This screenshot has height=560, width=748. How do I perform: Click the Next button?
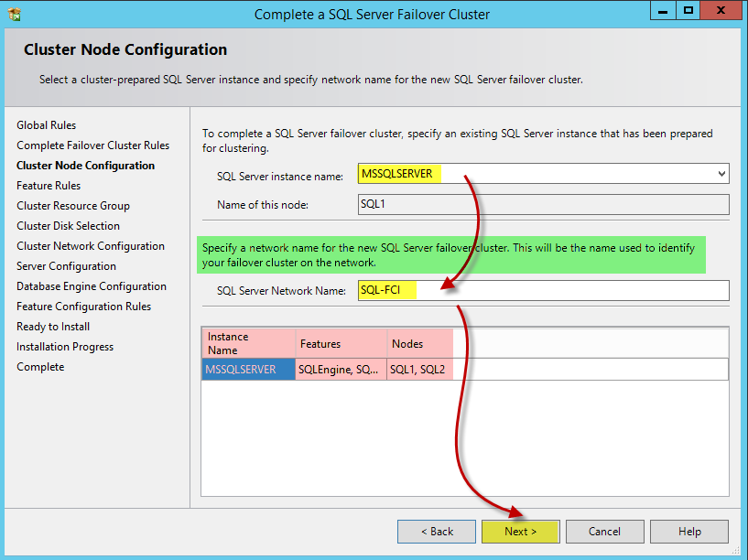[x=520, y=532]
